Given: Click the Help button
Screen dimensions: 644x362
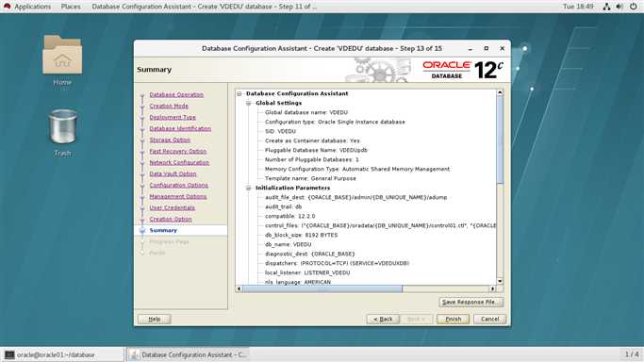Looking at the screenshot, I should click(x=155, y=319).
